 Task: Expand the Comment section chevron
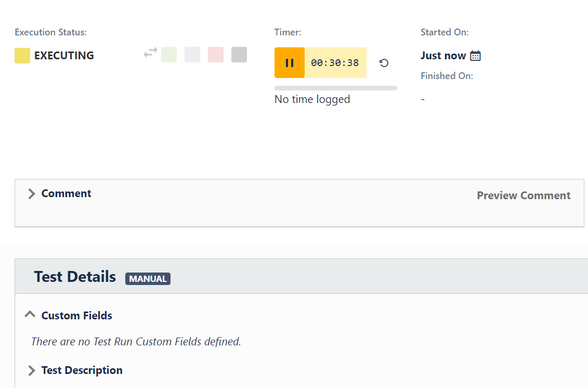tap(32, 193)
